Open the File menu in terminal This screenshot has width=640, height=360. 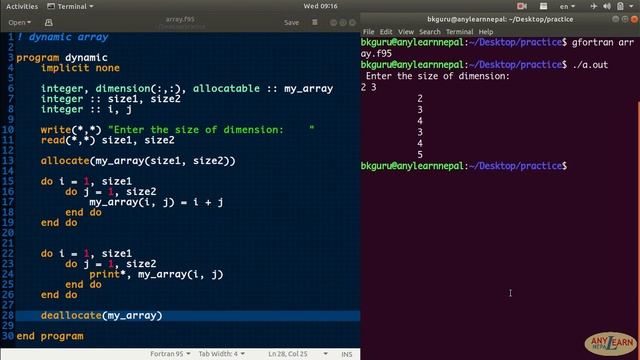coord(368,32)
